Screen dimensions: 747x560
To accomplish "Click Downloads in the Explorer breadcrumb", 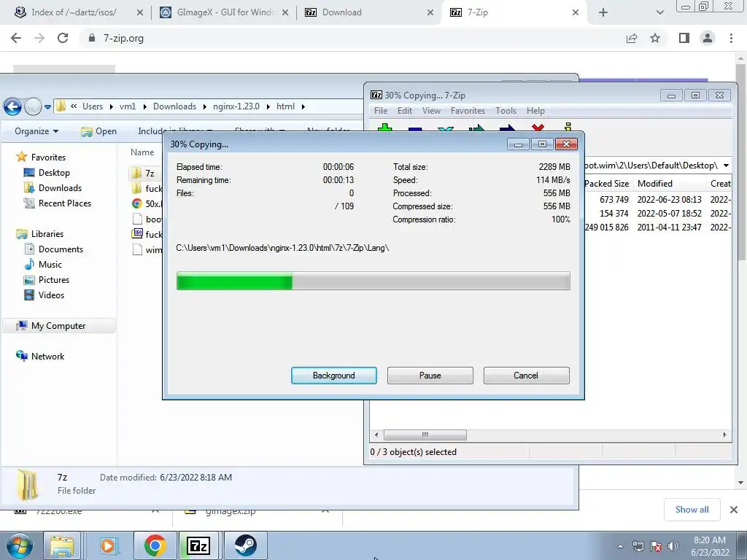I will click(174, 106).
